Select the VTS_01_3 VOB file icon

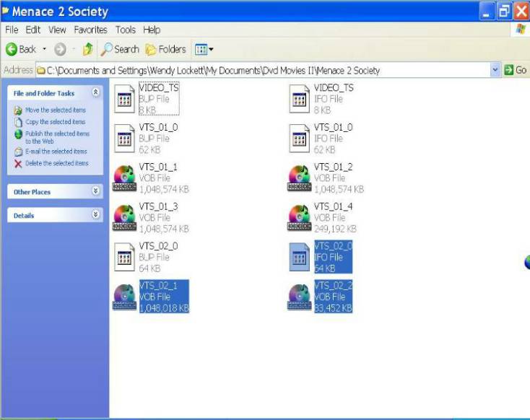coord(124,218)
